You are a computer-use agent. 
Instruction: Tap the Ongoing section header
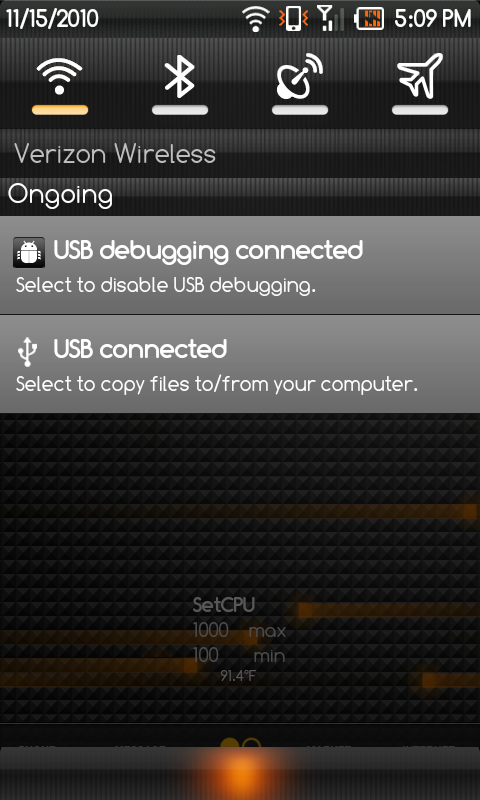pos(60,195)
